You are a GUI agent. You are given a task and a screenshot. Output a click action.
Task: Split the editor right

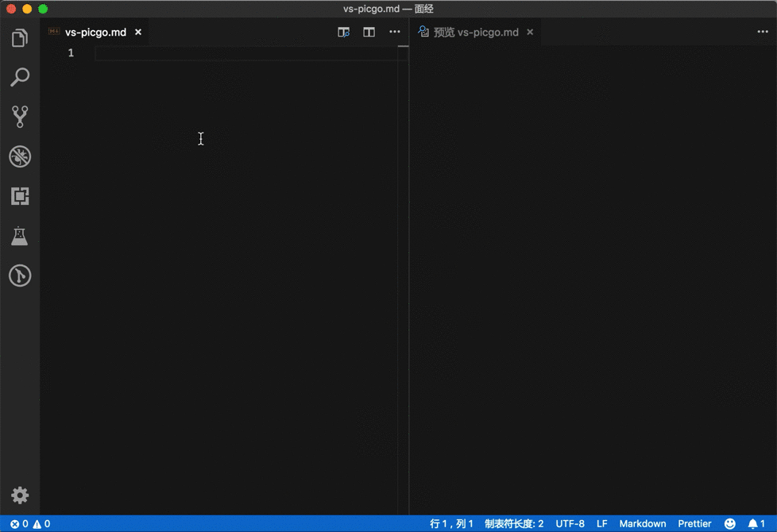(x=369, y=33)
